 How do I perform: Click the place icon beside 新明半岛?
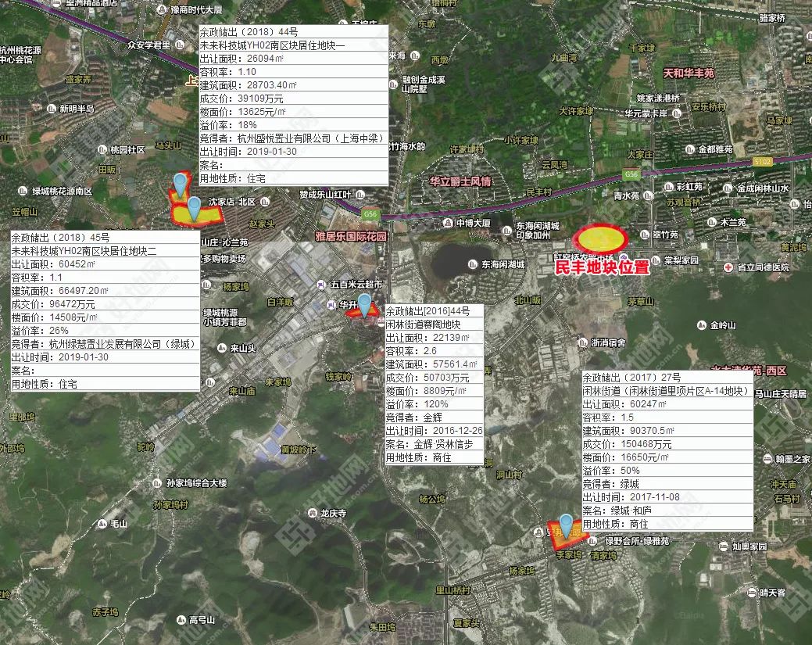(x=51, y=109)
